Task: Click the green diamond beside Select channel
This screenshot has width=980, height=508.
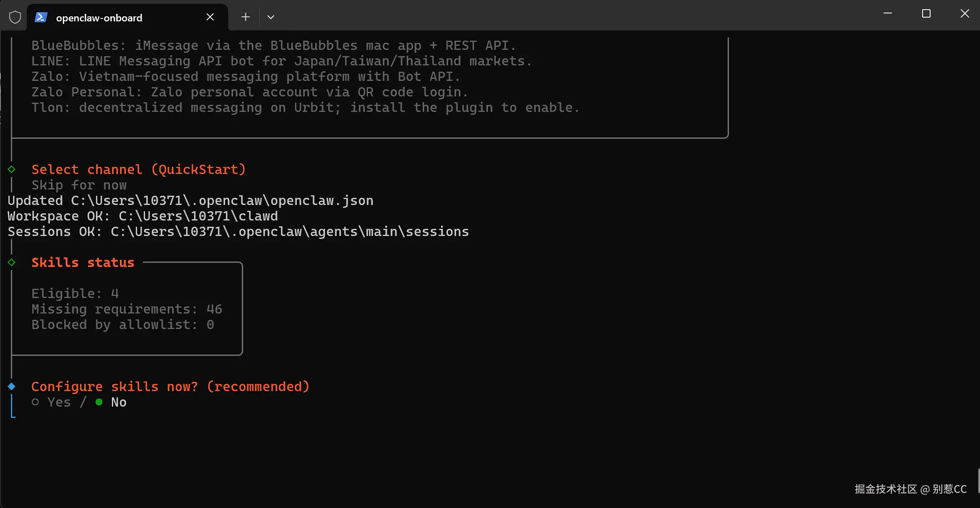Action: [12, 169]
